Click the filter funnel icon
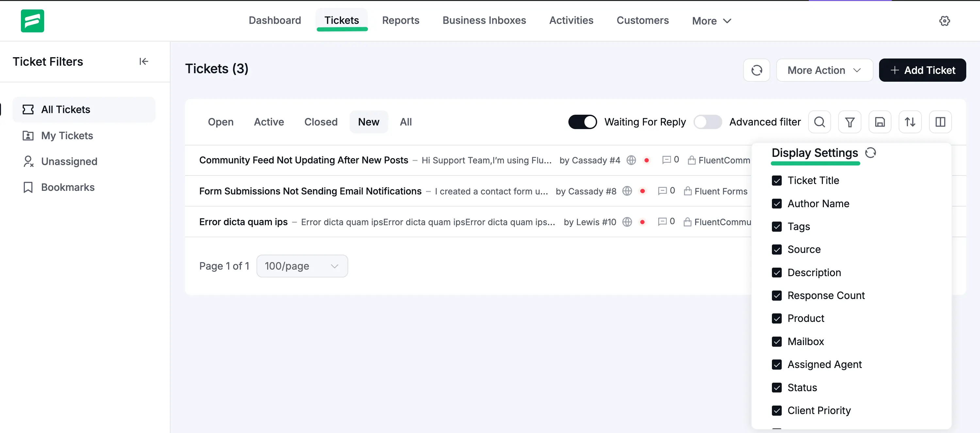 (x=850, y=122)
